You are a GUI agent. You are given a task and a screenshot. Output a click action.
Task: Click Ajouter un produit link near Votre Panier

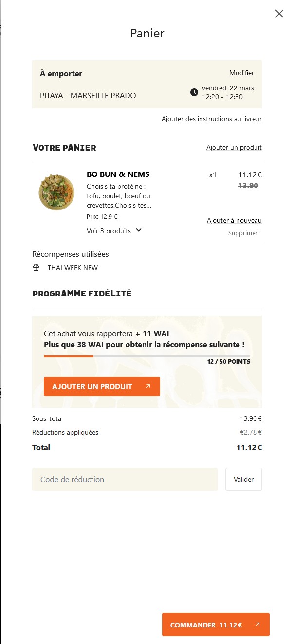(x=234, y=148)
